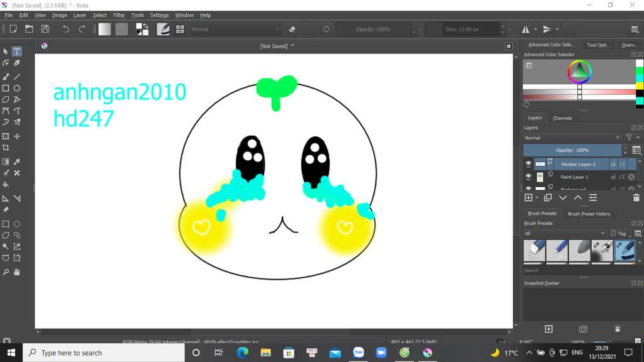Open the brush Tag menu button
This screenshot has height=362, width=644.
click(619, 234)
